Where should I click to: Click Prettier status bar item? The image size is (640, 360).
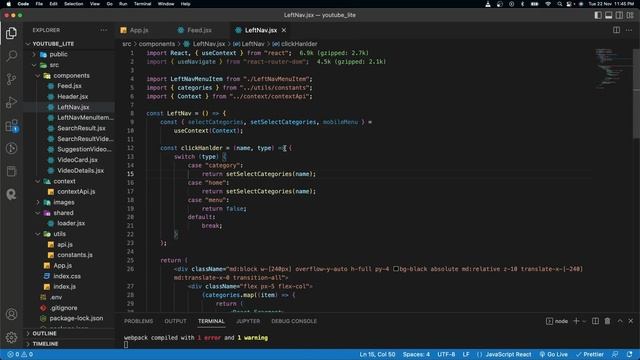(590, 354)
